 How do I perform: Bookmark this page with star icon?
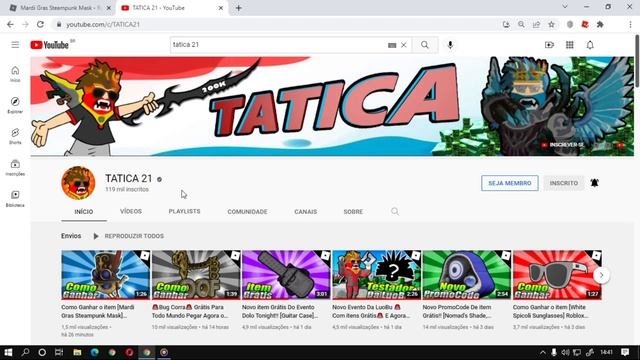(x=551, y=24)
